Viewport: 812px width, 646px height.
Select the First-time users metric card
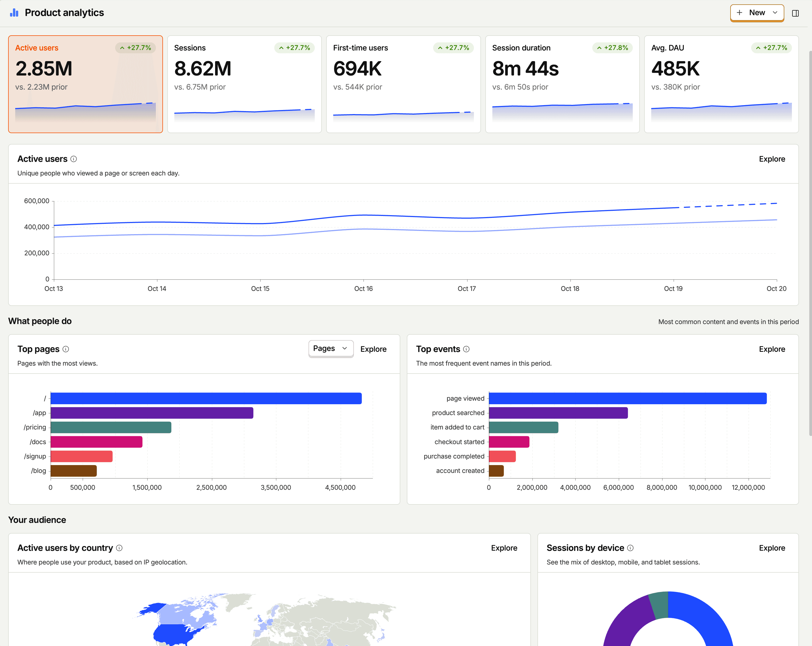403,84
